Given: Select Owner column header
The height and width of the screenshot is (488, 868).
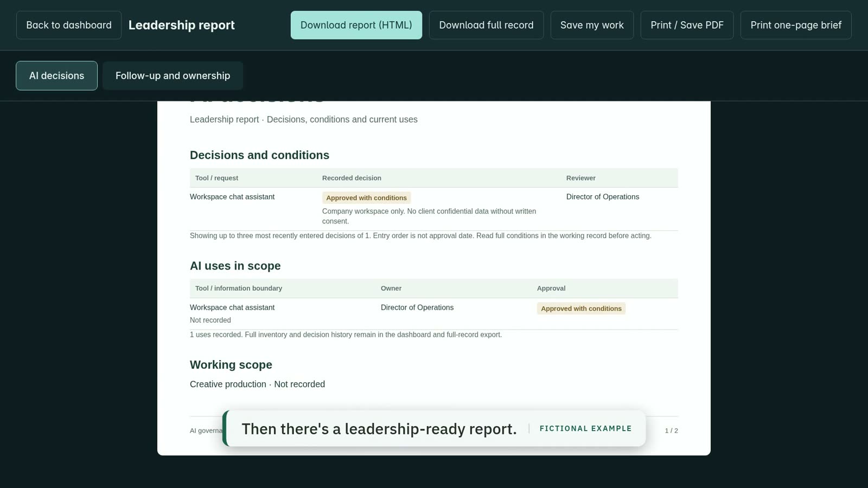Looking at the screenshot, I should [x=391, y=288].
